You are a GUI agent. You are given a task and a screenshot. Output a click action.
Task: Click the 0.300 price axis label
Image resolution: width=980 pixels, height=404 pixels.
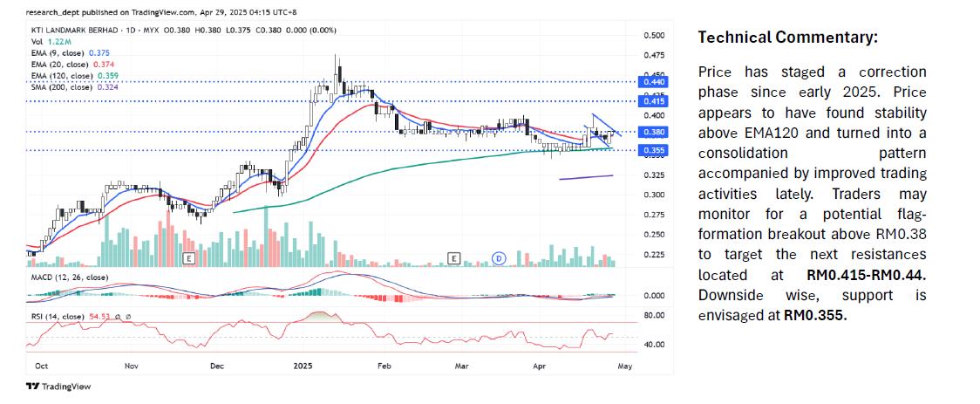click(653, 195)
